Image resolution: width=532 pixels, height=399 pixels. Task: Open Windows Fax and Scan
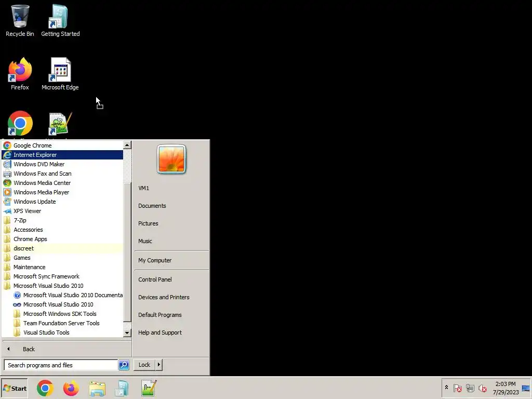(62, 174)
